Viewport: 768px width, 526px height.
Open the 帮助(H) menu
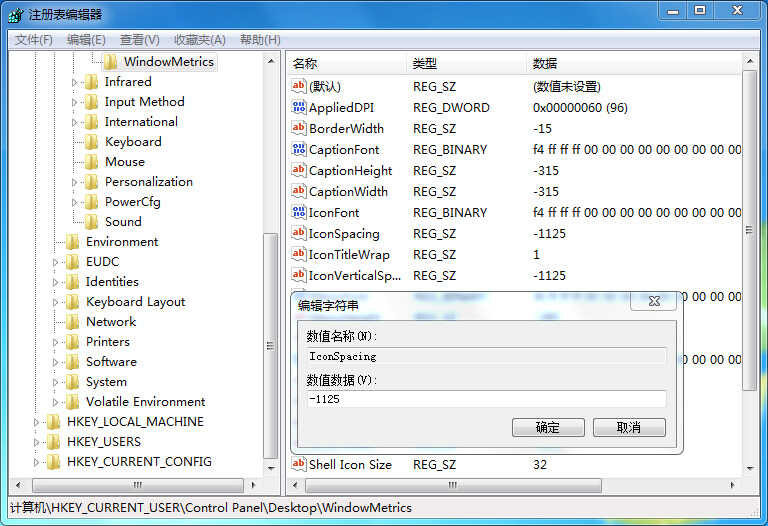pos(260,40)
